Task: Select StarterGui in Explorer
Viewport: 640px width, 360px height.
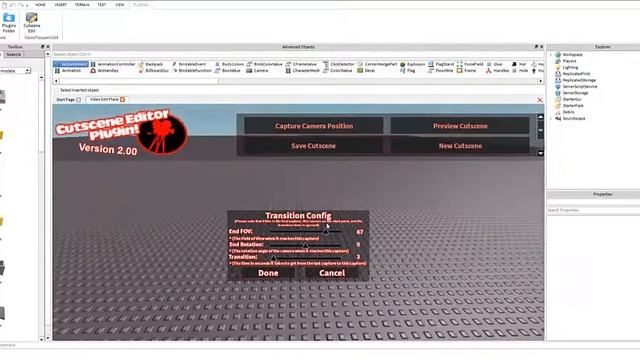Action: point(572,99)
